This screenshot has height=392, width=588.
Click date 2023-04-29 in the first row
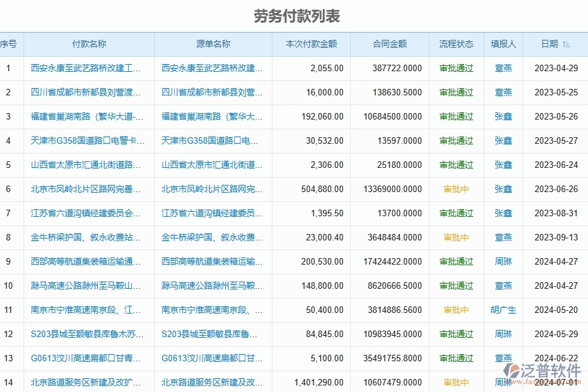click(x=557, y=68)
